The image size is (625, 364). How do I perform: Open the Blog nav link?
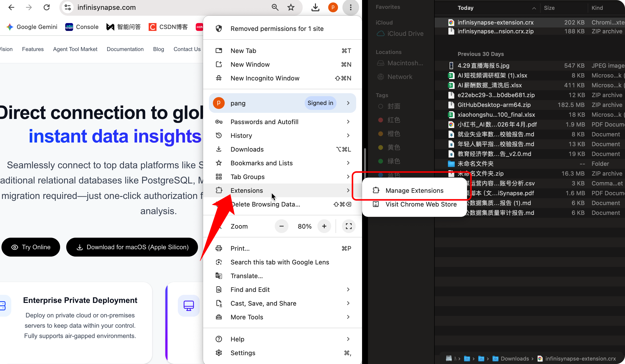158,49
